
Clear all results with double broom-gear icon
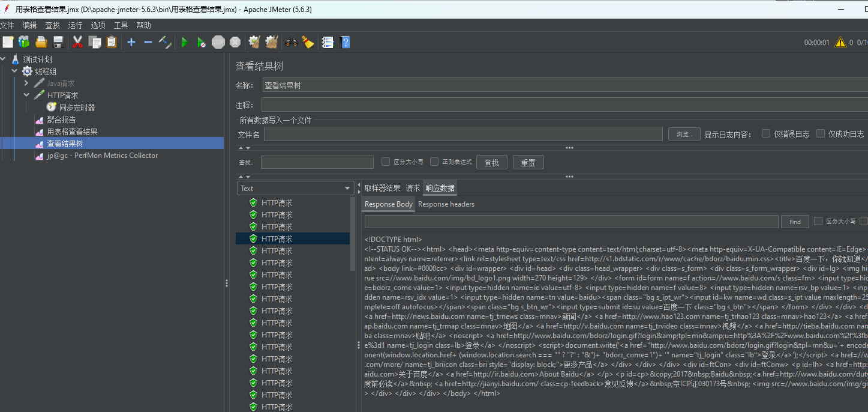272,42
